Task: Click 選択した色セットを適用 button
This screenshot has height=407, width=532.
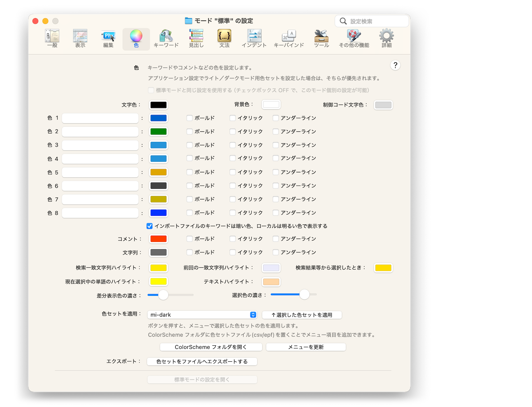Action: click(302, 315)
